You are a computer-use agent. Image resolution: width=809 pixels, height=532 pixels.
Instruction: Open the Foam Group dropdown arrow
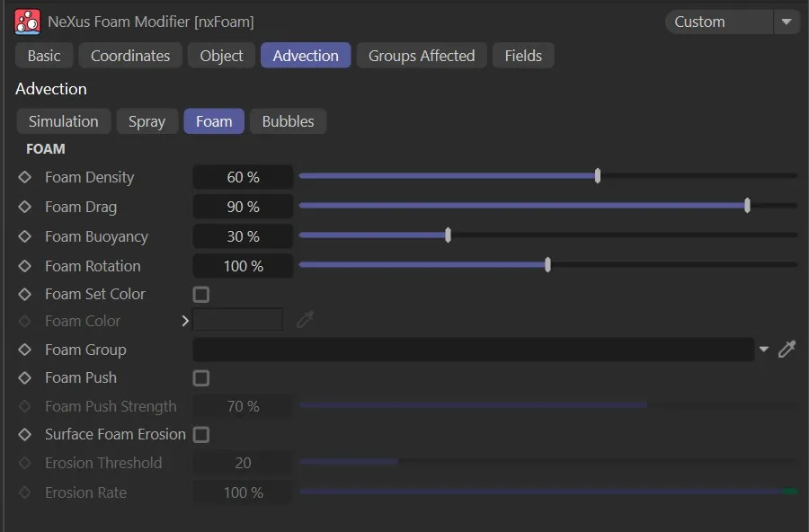[764, 350]
